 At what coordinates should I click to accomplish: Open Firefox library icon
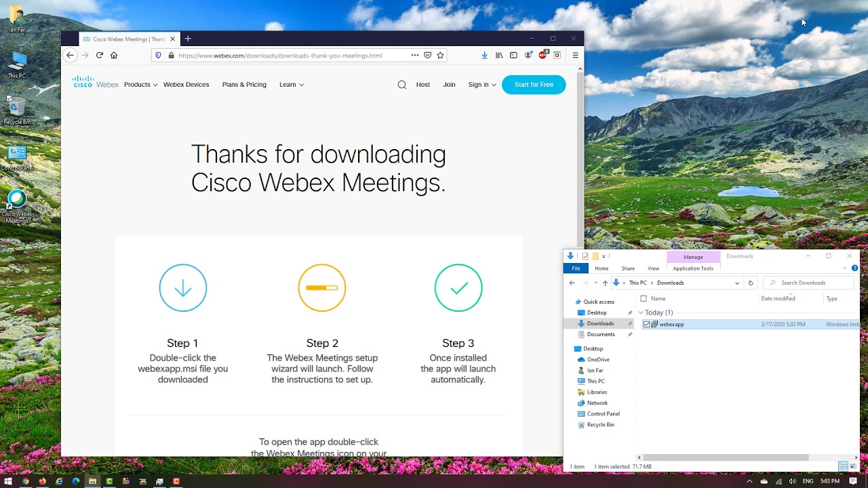point(499,56)
